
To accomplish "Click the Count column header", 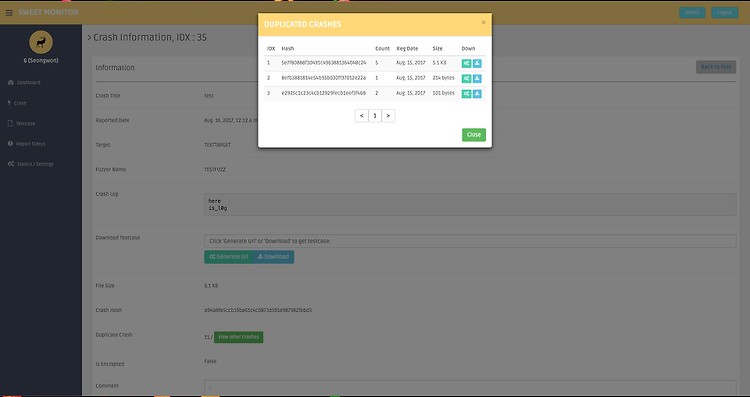I will [382, 49].
